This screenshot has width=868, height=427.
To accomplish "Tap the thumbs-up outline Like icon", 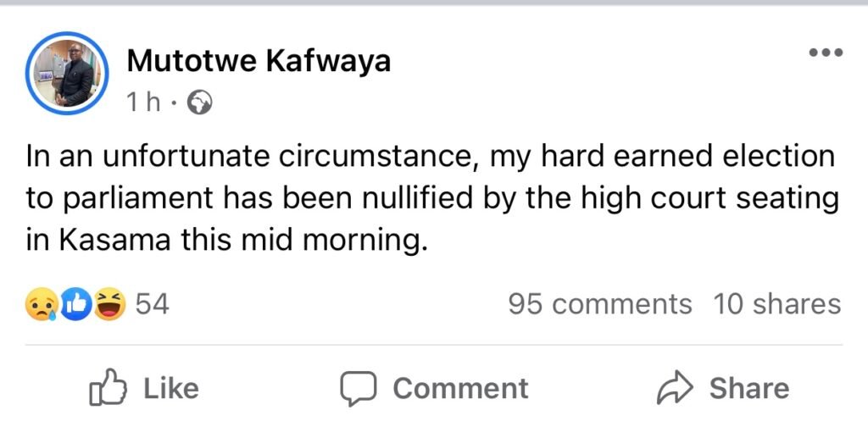I will pyautogui.click(x=108, y=388).
